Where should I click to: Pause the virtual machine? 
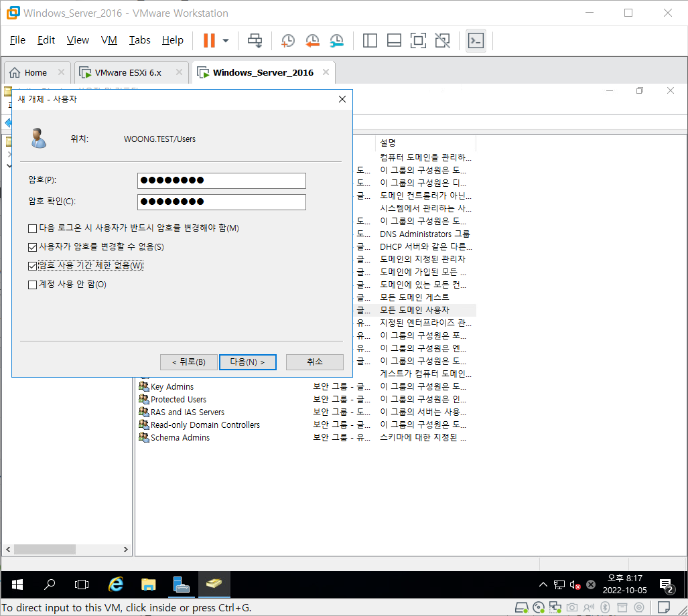click(x=209, y=40)
